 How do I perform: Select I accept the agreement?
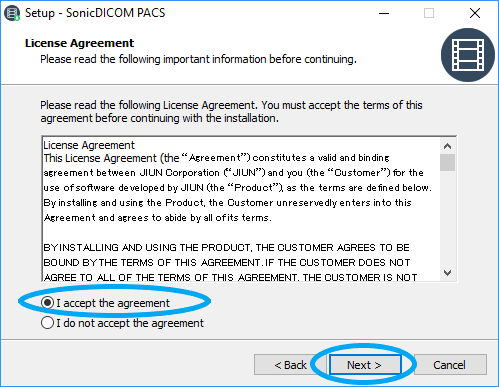tap(47, 303)
